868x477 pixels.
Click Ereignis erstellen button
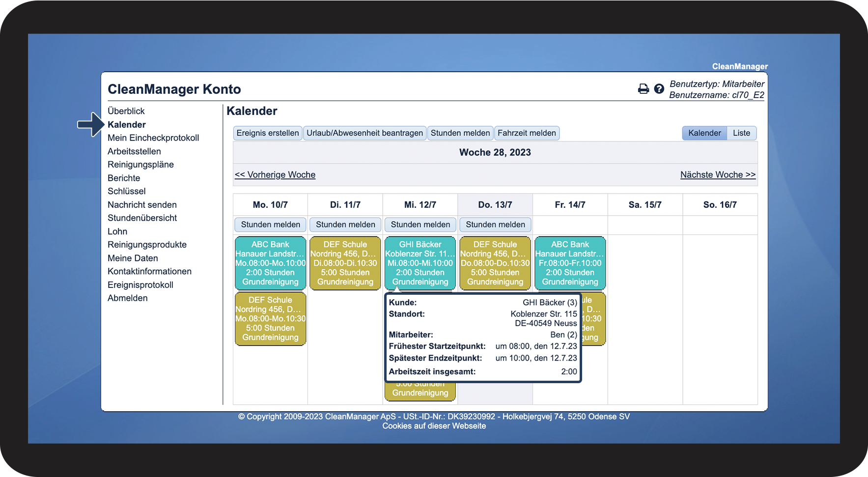pos(268,133)
